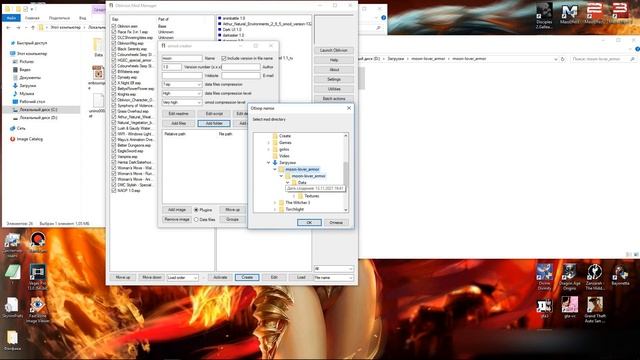Open the data files compression level dropdown
This screenshot has width=640, height=360.
click(182, 93)
